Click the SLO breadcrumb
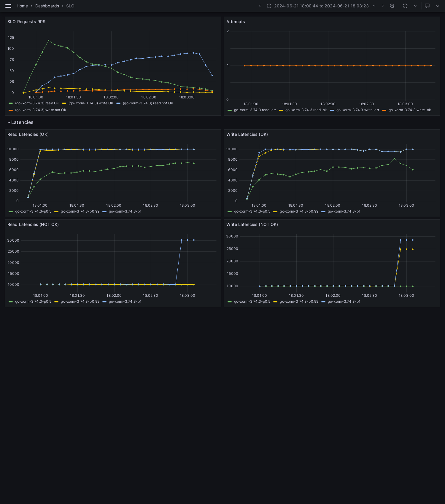This screenshot has height=504, width=445. click(70, 6)
